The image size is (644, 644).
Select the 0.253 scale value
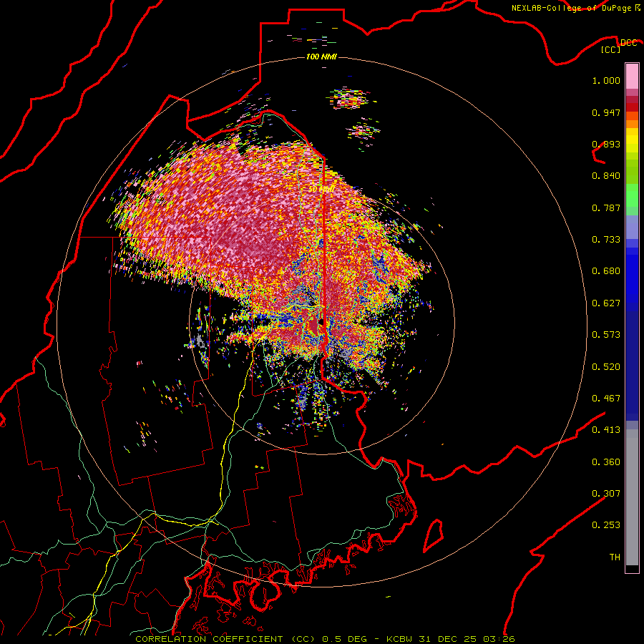606,525
